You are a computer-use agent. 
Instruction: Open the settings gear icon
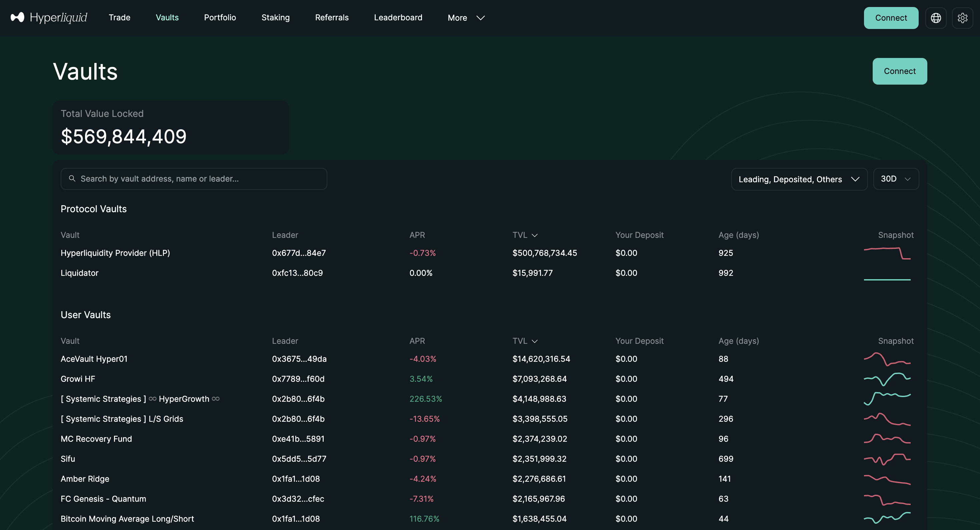pos(962,18)
